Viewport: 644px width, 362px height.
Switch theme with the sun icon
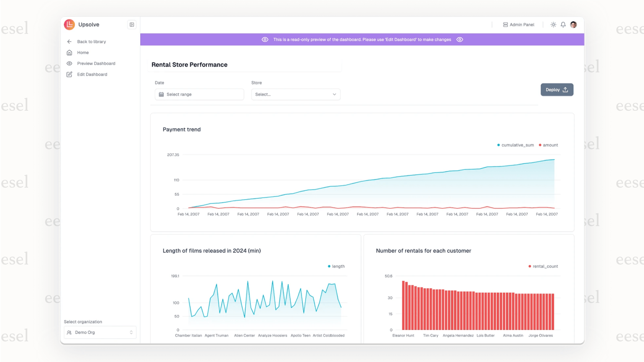click(553, 24)
